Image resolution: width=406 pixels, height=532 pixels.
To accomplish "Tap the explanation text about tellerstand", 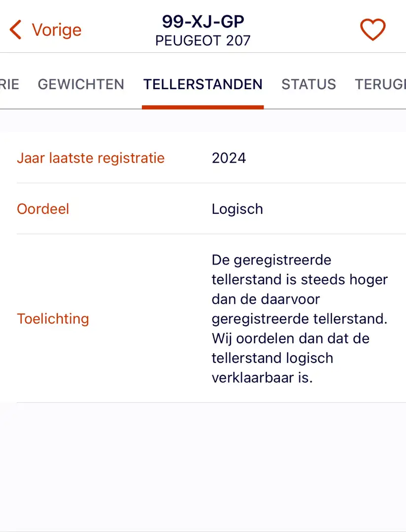I will pyautogui.click(x=300, y=319).
